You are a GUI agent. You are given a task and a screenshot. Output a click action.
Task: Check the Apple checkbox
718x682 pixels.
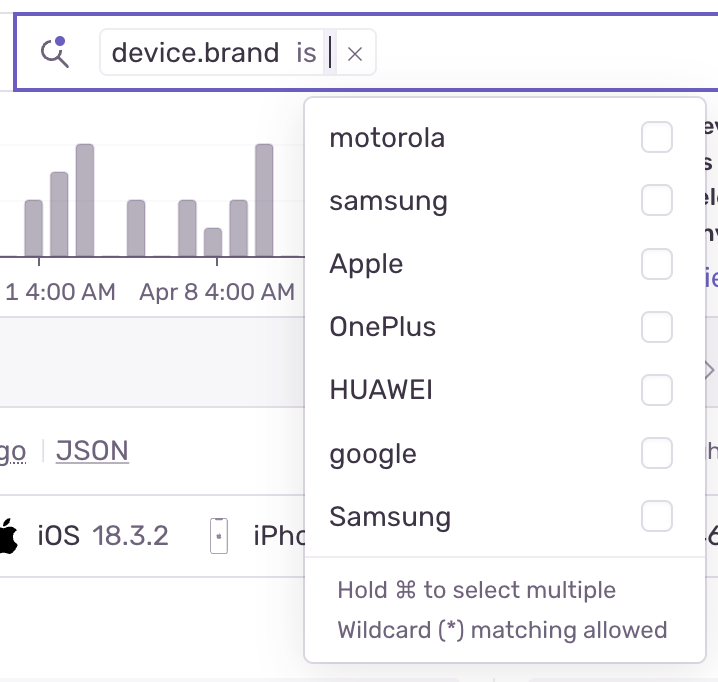[x=657, y=264]
